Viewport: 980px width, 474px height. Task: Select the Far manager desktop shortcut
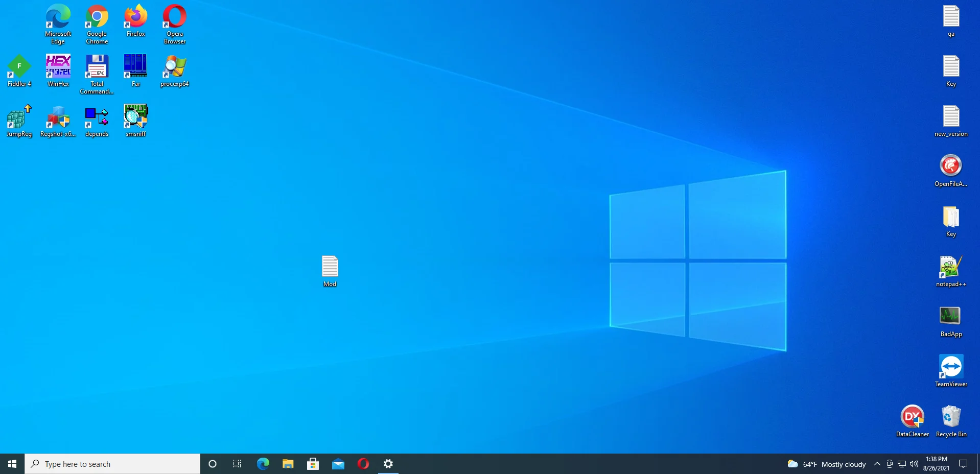tap(135, 70)
